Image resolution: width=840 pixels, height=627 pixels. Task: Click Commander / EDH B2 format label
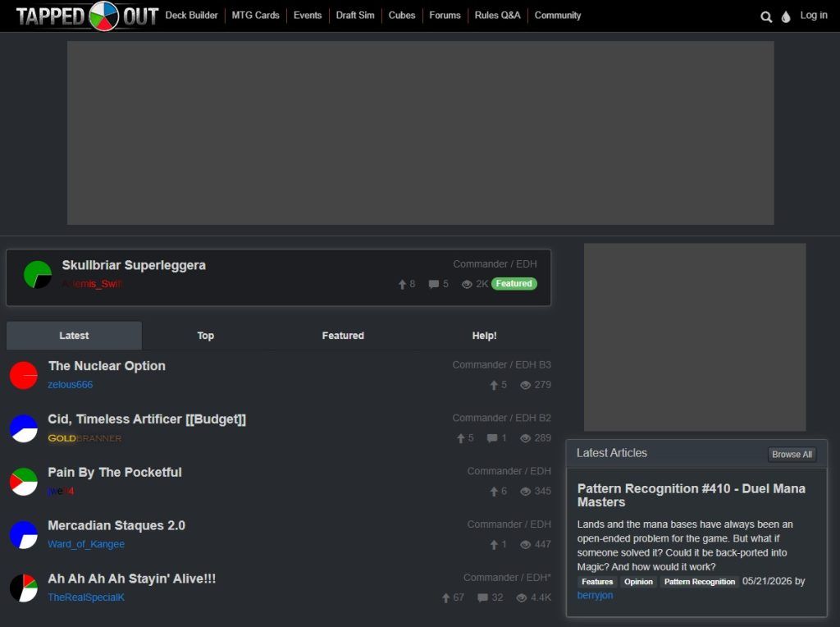tap(501, 418)
